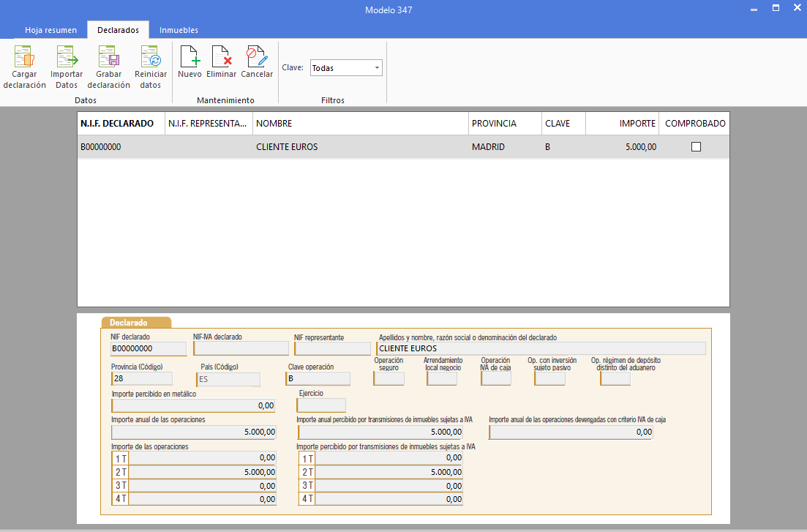Image resolution: width=807 pixels, height=532 pixels.
Task: Click 2T field under transmisiones de inmuebles
Action: click(x=389, y=472)
